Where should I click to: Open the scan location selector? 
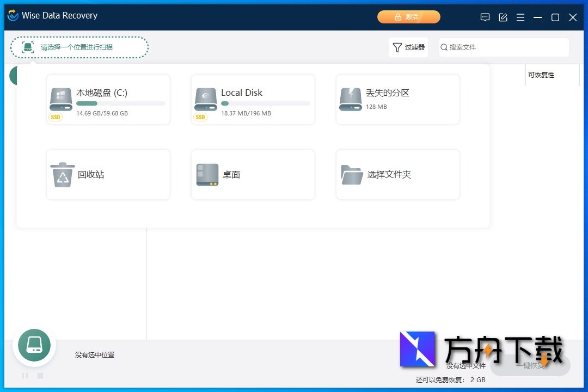click(79, 47)
